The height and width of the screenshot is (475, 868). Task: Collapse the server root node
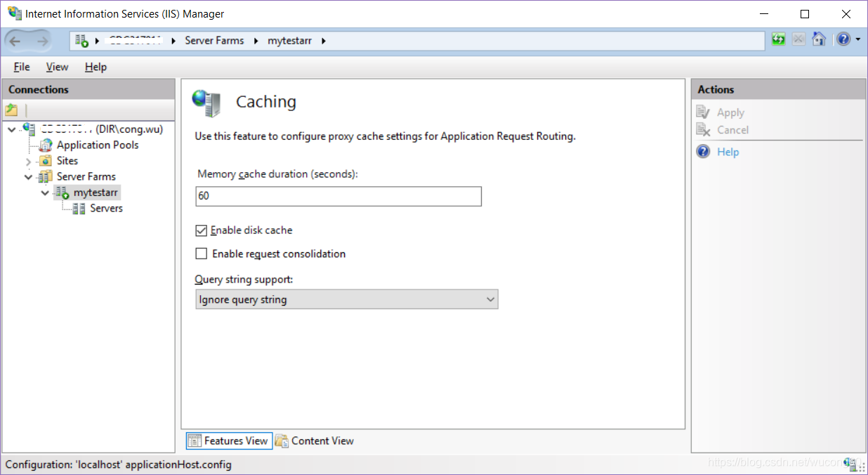coord(12,129)
